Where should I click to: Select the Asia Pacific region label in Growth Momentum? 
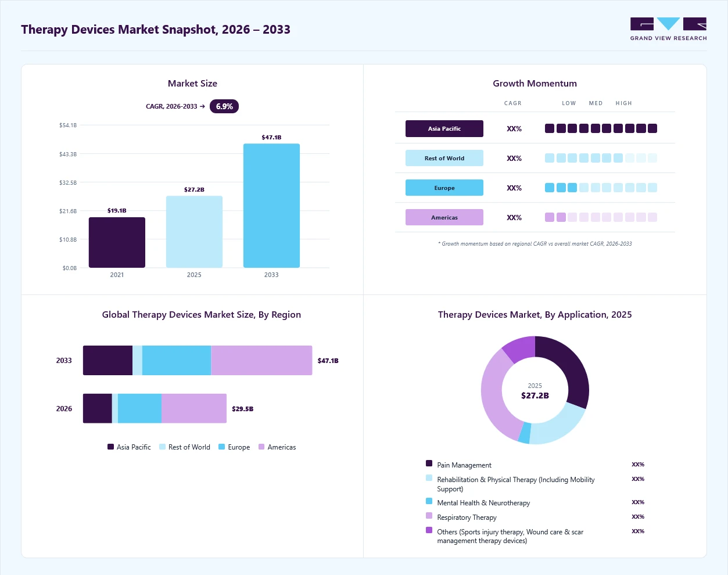coord(444,129)
